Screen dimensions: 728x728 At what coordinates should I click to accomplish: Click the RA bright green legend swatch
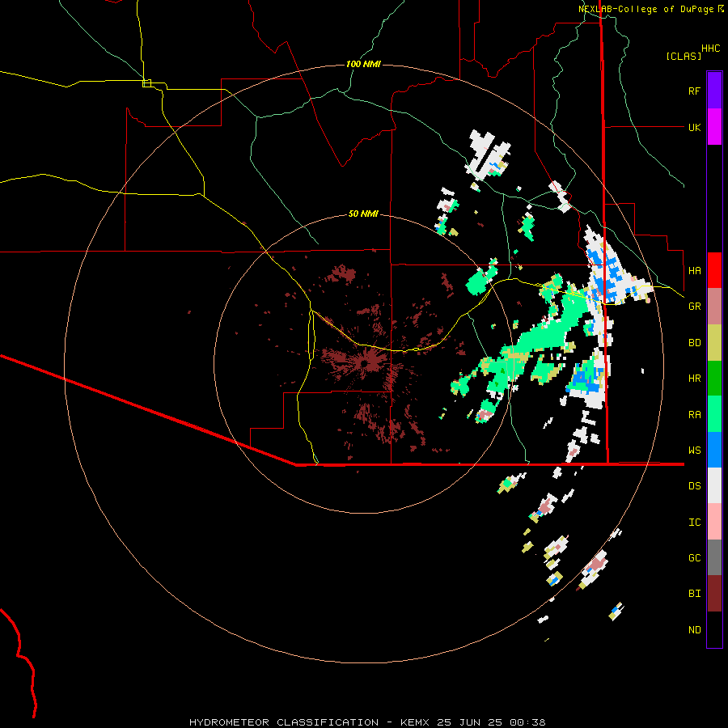tap(714, 414)
